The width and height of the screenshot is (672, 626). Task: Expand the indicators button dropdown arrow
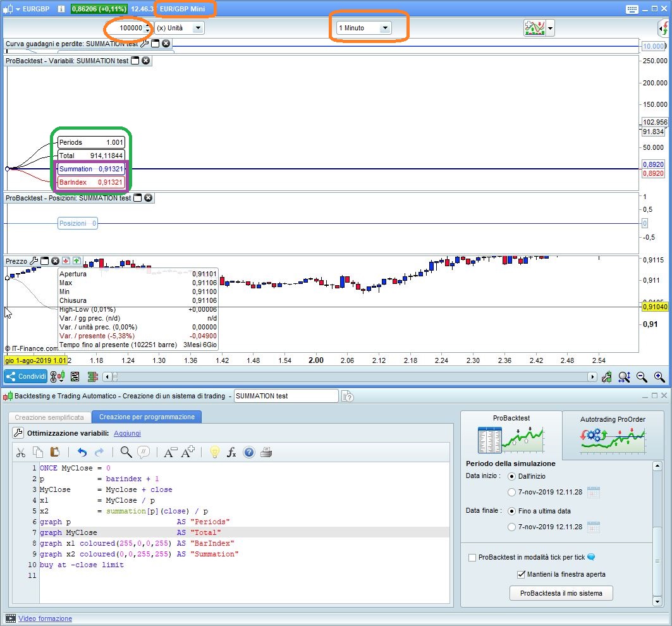pyautogui.click(x=550, y=28)
